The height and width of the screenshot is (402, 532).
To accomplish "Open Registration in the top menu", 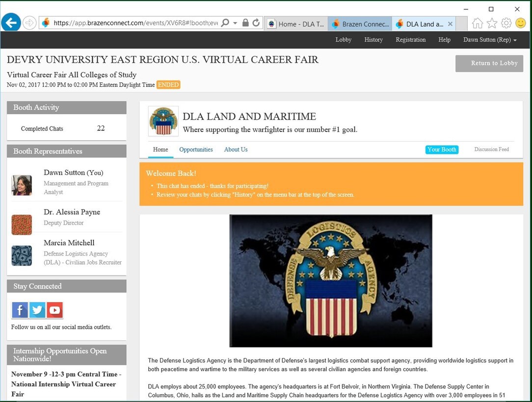I will tap(411, 40).
